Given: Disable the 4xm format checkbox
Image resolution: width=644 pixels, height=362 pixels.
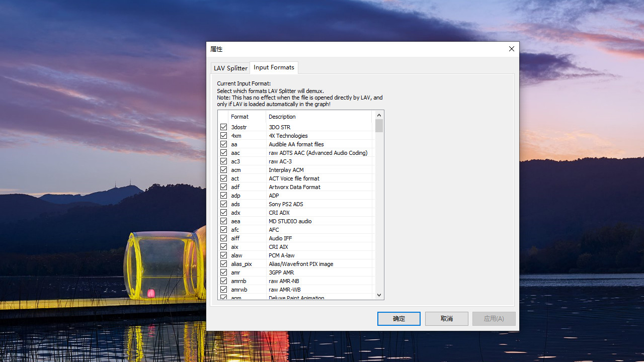Looking at the screenshot, I should click(x=223, y=136).
